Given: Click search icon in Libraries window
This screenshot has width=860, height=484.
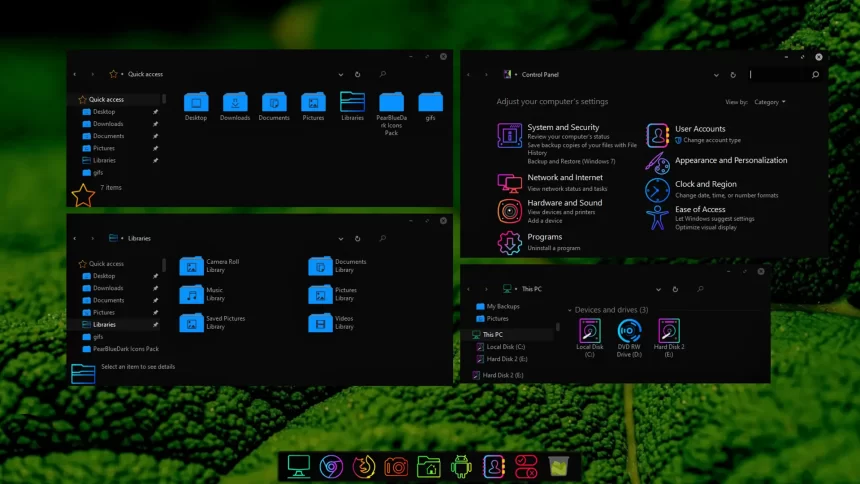Looking at the screenshot, I should [383, 238].
